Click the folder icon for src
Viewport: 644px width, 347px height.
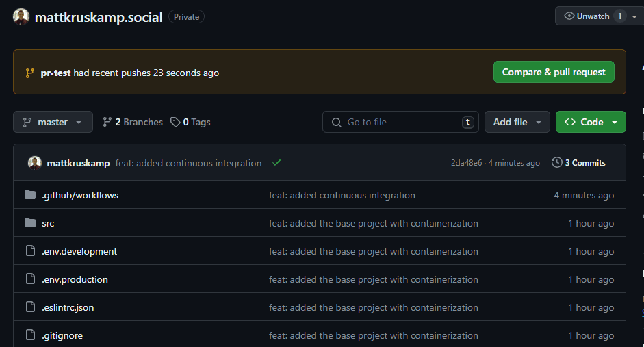click(x=30, y=222)
